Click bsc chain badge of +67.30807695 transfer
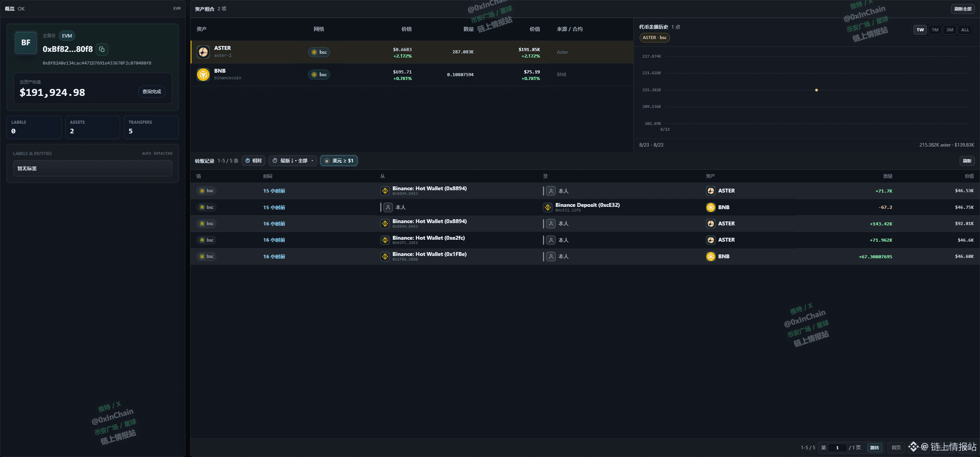This screenshot has height=457, width=980. [206, 257]
